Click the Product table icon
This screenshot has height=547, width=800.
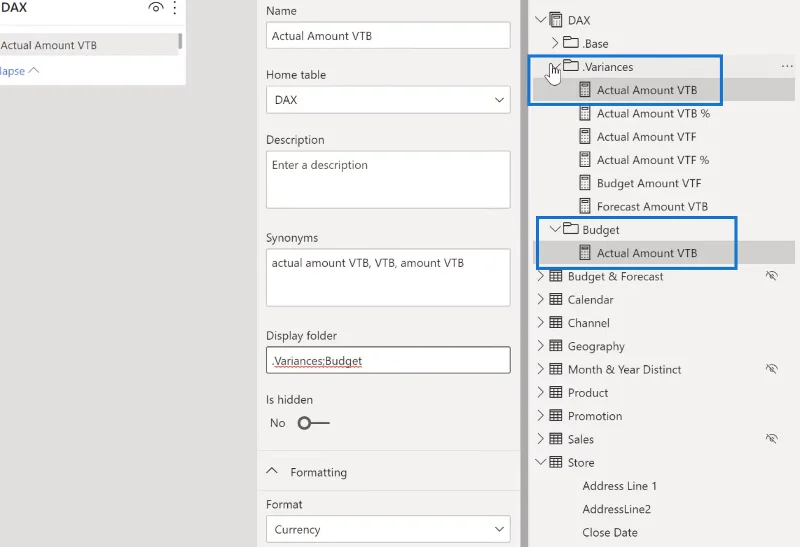click(x=556, y=392)
